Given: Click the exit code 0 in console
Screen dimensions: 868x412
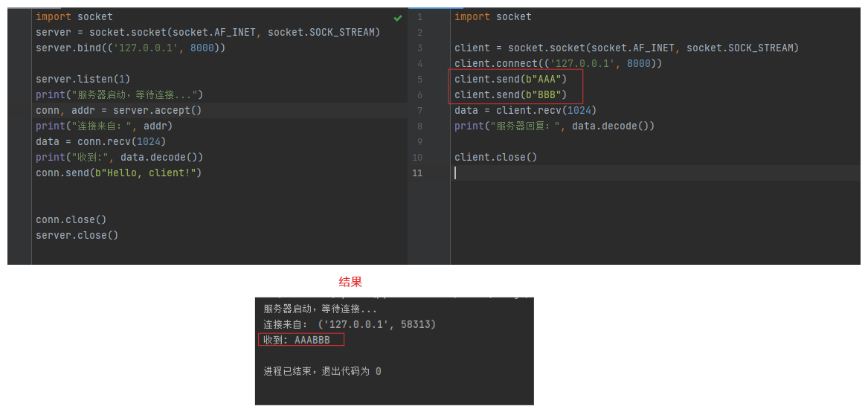Looking at the screenshot, I should coord(378,371).
